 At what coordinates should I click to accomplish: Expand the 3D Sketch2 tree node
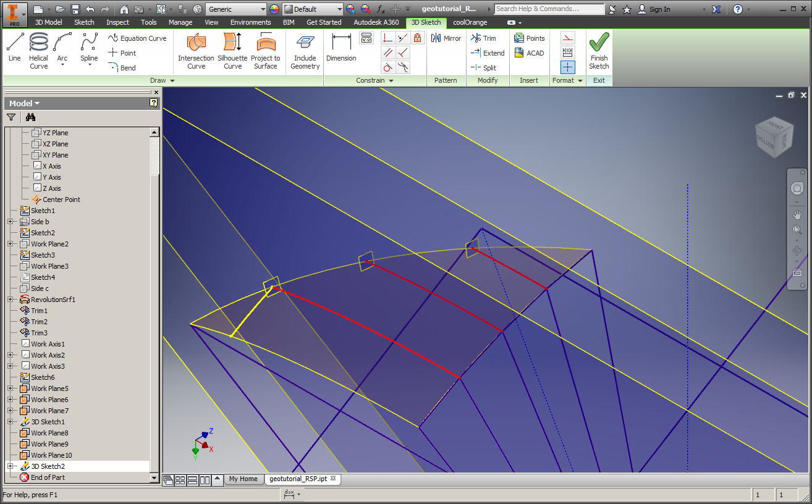click(10, 466)
